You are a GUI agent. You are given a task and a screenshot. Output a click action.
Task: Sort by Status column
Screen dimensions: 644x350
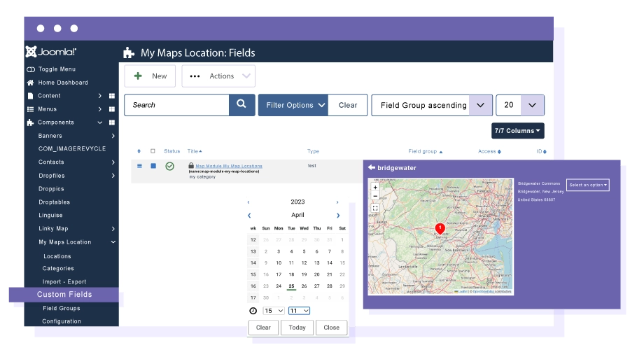pyautogui.click(x=171, y=151)
